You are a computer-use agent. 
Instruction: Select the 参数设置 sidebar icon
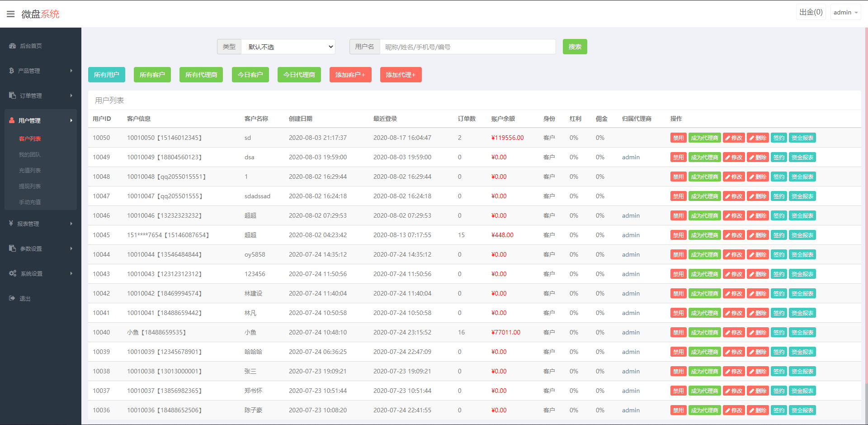point(11,248)
